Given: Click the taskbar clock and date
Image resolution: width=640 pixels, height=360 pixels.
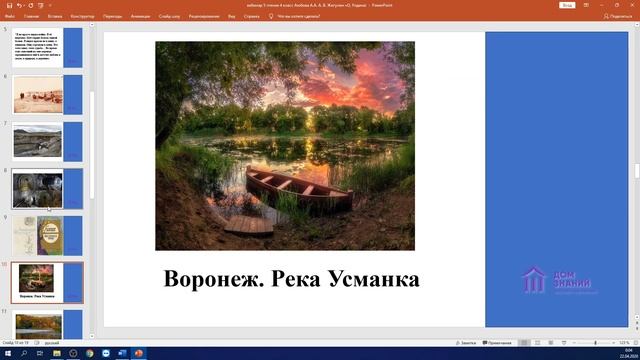Looking at the screenshot, I should coord(629,353).
